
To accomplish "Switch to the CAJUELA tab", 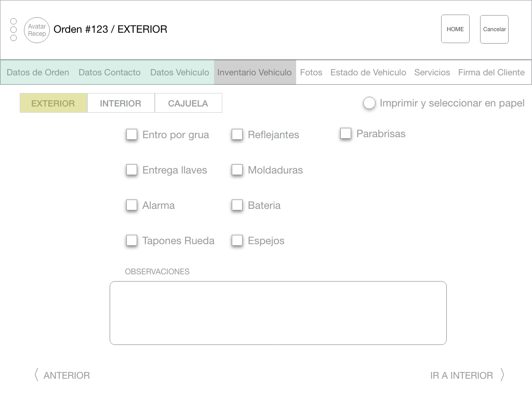I will 188,103.
